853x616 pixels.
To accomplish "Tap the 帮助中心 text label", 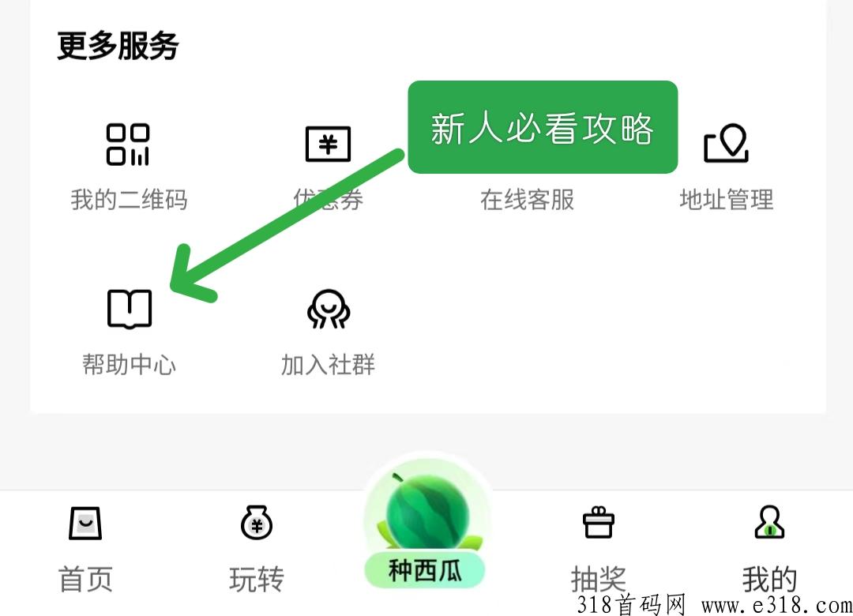I will pos(129,365).
